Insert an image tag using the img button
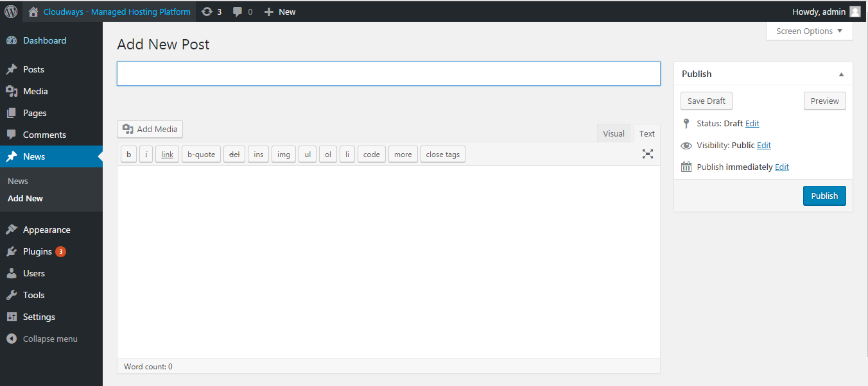 (x=283, y=154)
